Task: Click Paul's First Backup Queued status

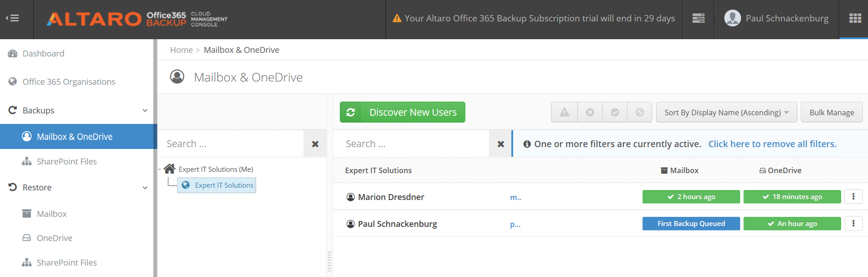Action: click(691, 224)
